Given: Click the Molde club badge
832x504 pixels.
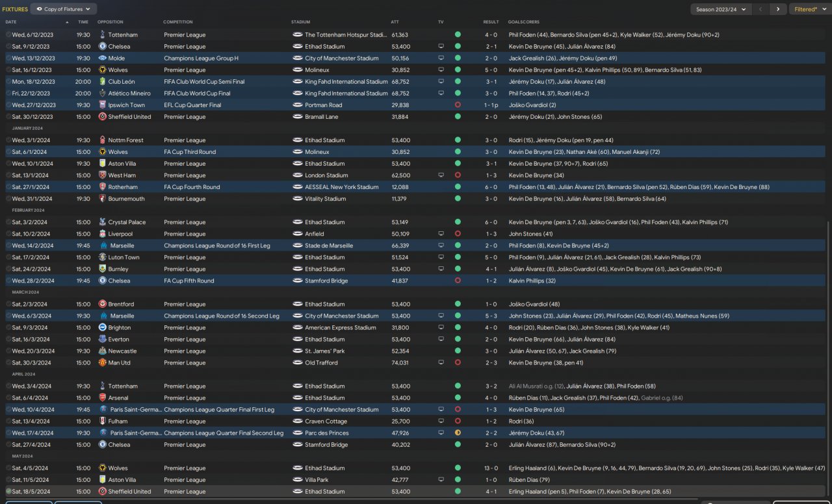Looking at the screenshot, I should coord(102,58).
